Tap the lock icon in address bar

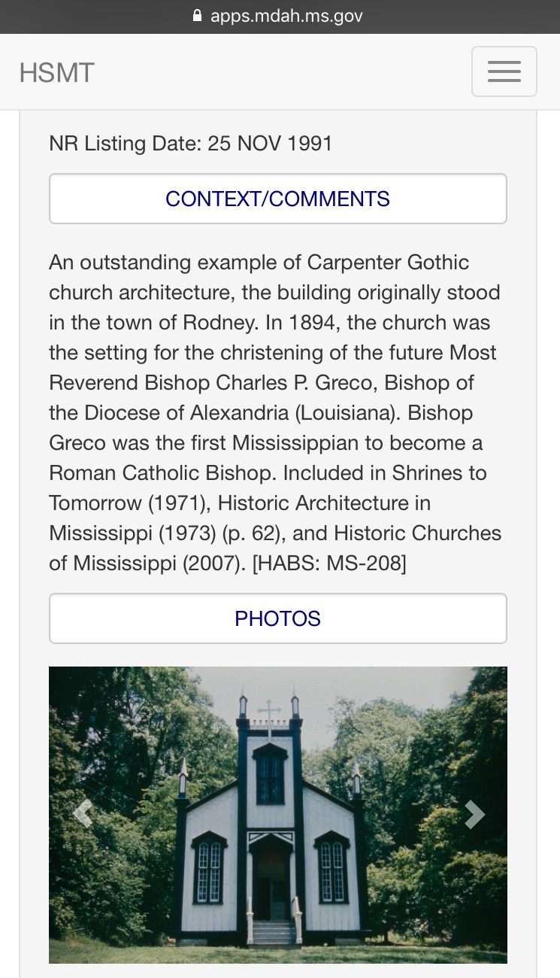(198, 16)
